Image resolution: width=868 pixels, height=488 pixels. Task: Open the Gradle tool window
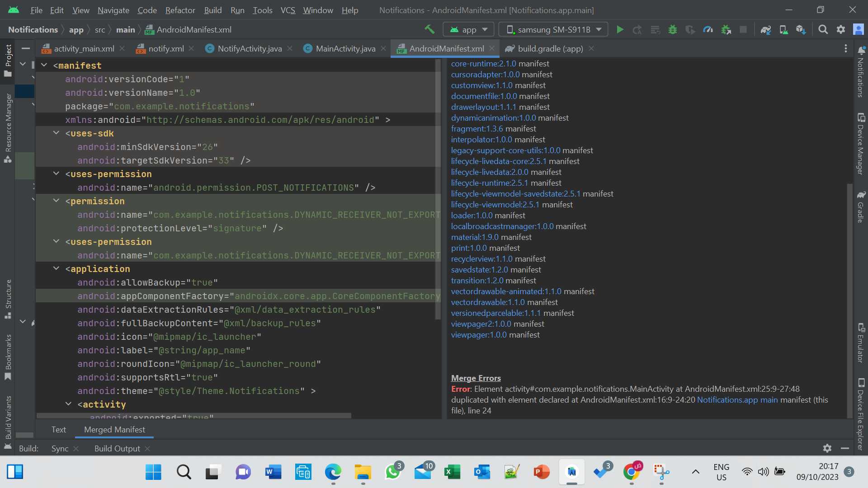861,206
